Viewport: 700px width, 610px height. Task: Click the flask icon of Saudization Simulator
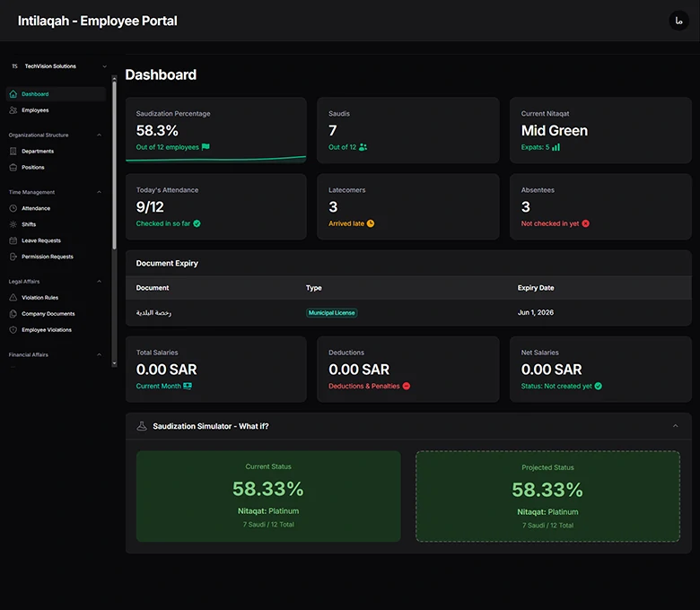pos(142,426)
